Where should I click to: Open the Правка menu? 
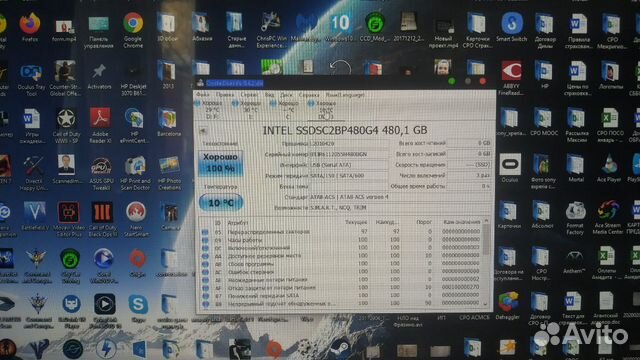coord(225,95)
